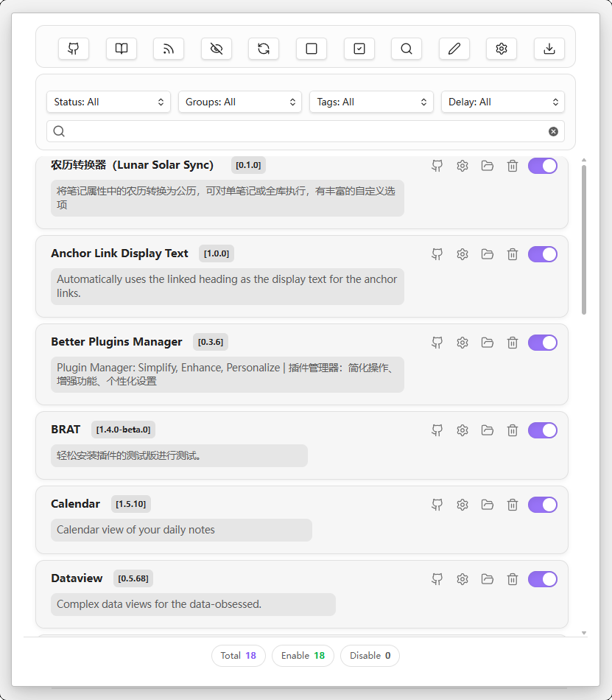Click the Enable 18 counter pill
612x700 pixels.
coord(303,655)
